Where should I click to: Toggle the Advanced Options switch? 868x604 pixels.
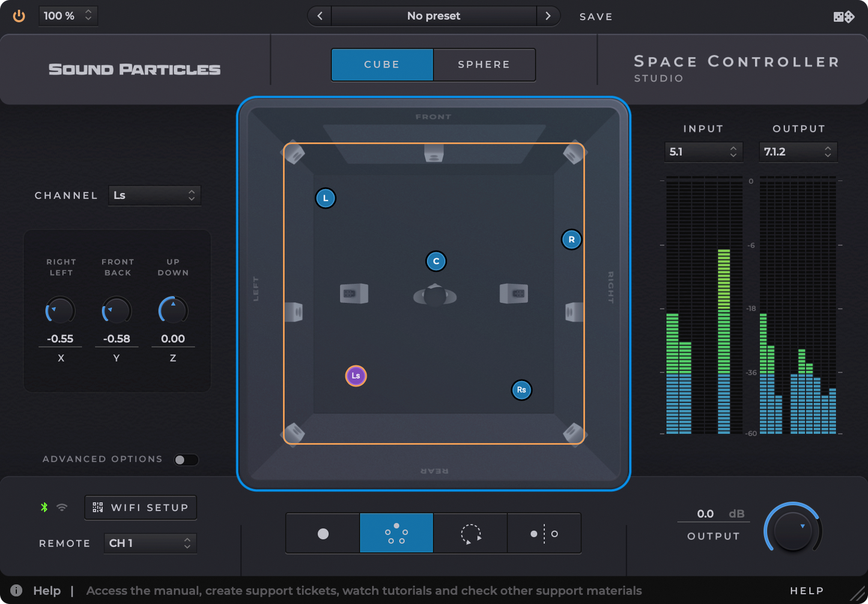(186, 459)
